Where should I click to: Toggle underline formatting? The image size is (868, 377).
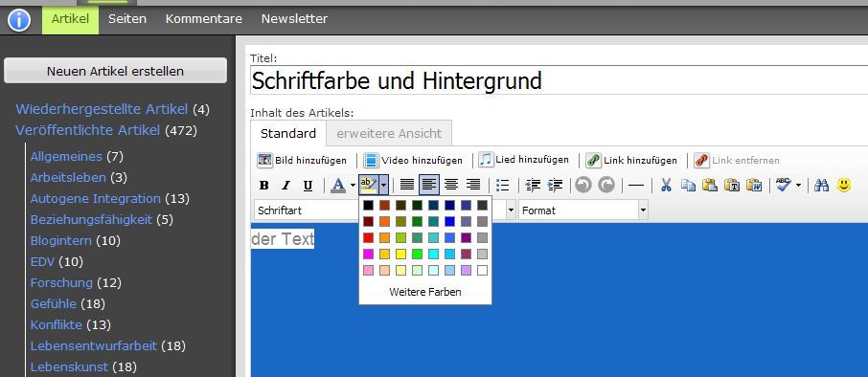(x=308, y=186)
